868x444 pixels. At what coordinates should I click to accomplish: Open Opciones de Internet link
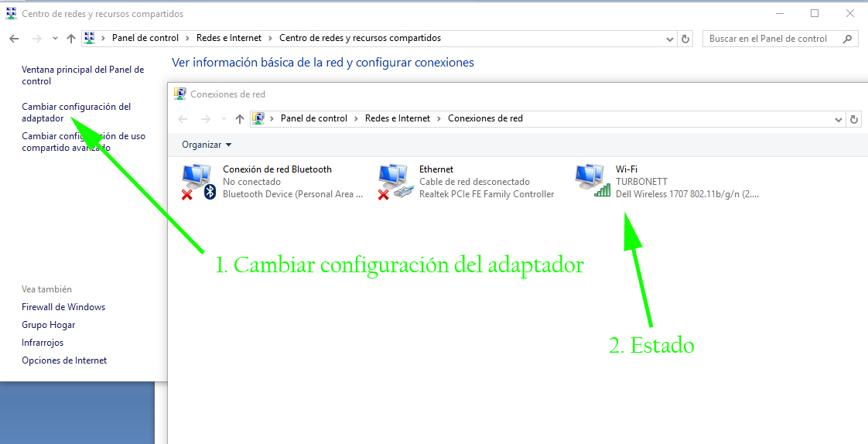[x=64, y=360]
